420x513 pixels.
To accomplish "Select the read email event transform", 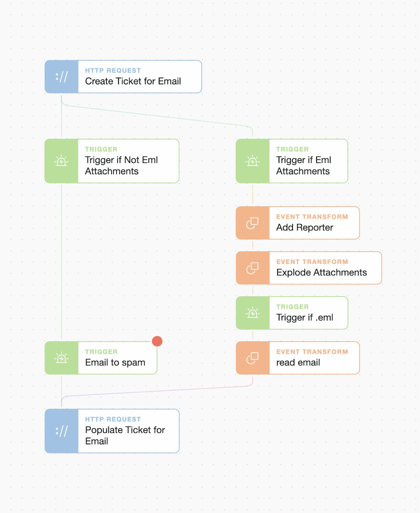I will (x=298, y=362).
